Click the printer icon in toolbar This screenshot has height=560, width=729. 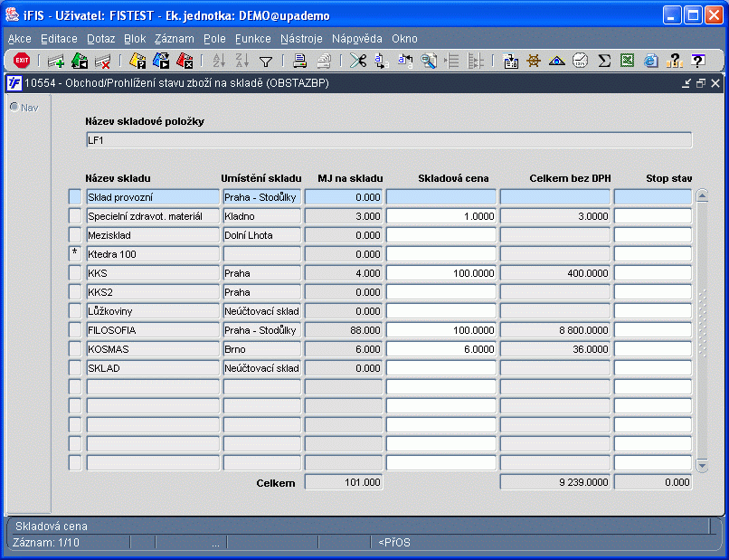(x=299, y=61)
